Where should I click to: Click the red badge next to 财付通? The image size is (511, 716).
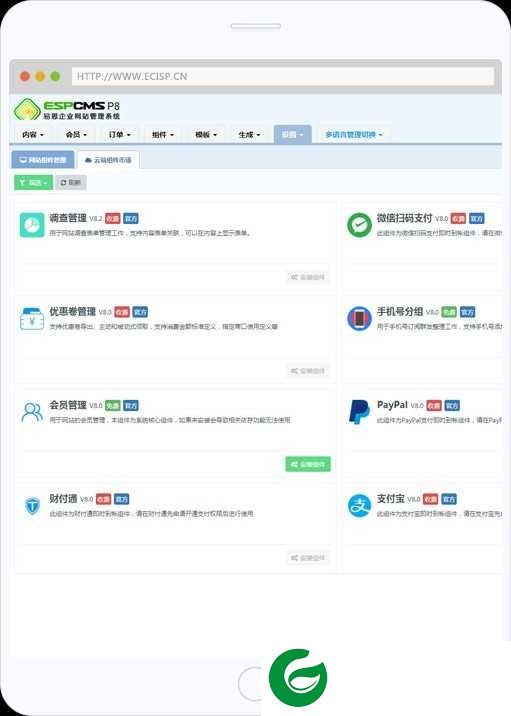[x=104, y=499]
